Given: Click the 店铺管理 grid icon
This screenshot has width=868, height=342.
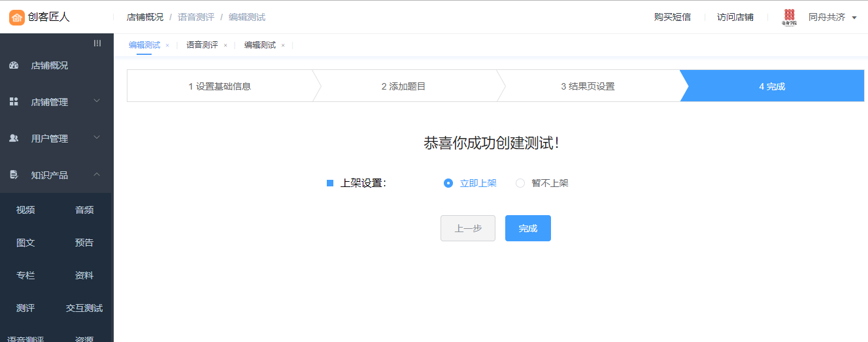Looking at the screenshot, I should coord(14,102).
